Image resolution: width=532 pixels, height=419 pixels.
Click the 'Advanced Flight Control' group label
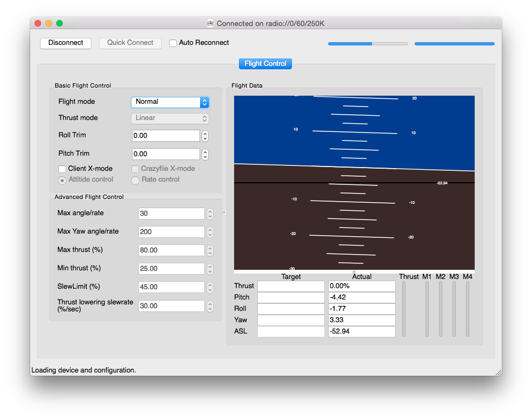(89, 197)
